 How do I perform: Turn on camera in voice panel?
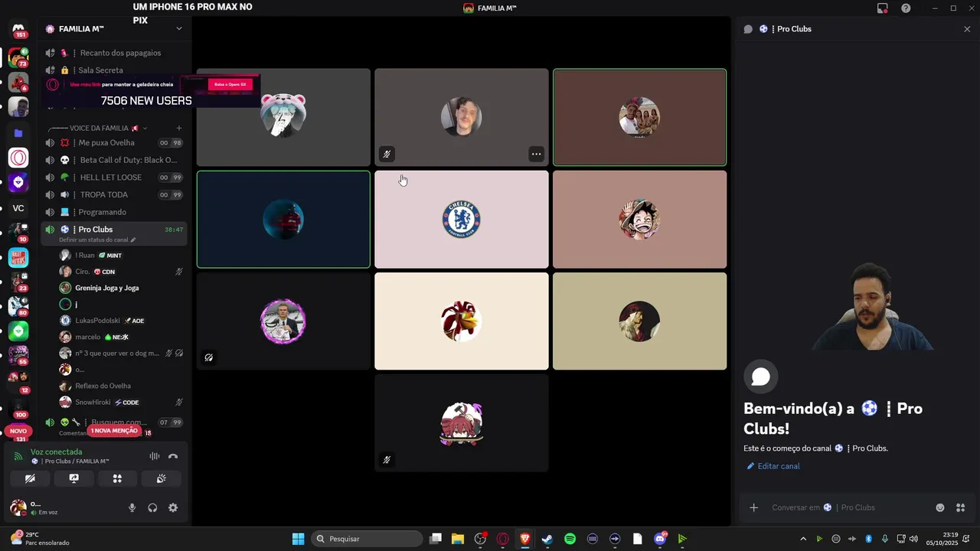[30, 478]
